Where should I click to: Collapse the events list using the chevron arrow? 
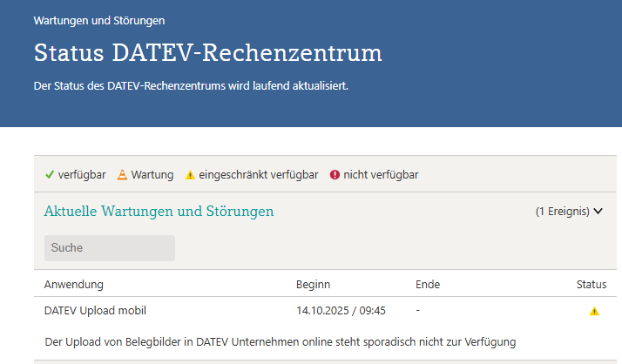pyautogui.click(x=598, y=211)
